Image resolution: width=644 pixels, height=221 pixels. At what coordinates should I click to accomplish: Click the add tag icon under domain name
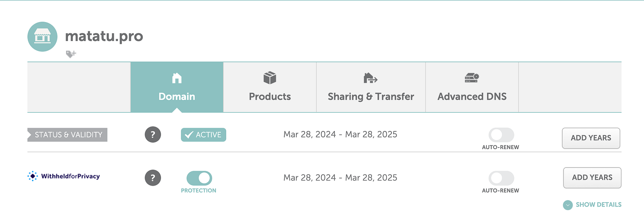pos(71,54)
